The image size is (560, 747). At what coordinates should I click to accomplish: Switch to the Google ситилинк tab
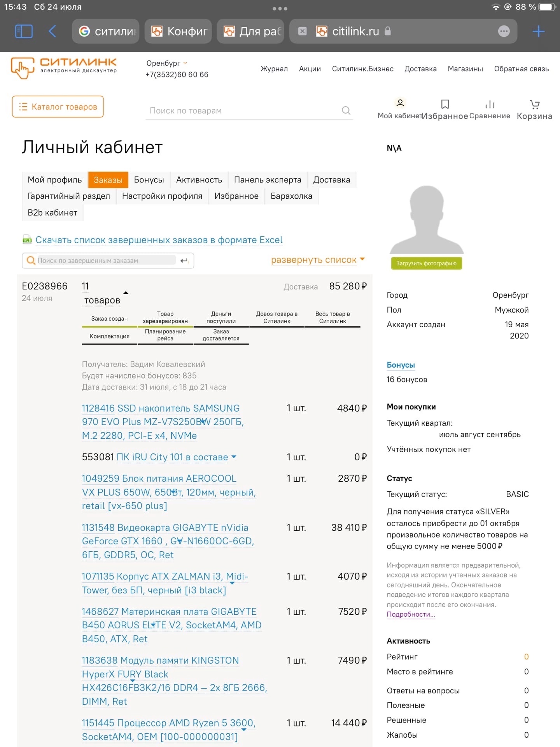pos(105,31)
